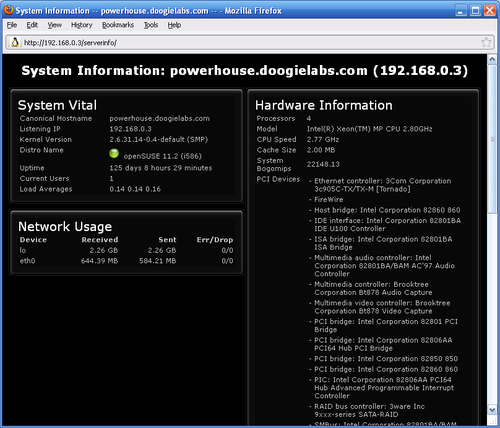The width and height of the screenshot is (500, 428).
Task: Click hostname value powerhouse.doogielabs.com
Action: click(160, 119)
